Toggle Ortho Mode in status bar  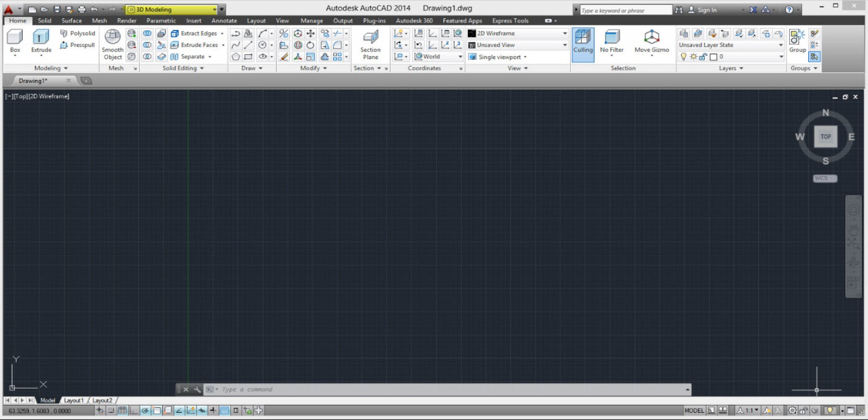click(x=134, y=411)
